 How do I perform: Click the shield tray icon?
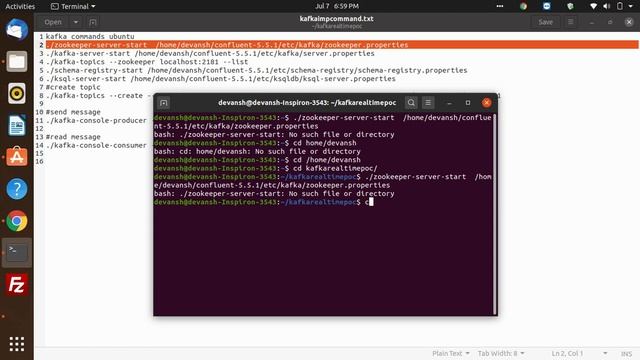click(570, 6)
